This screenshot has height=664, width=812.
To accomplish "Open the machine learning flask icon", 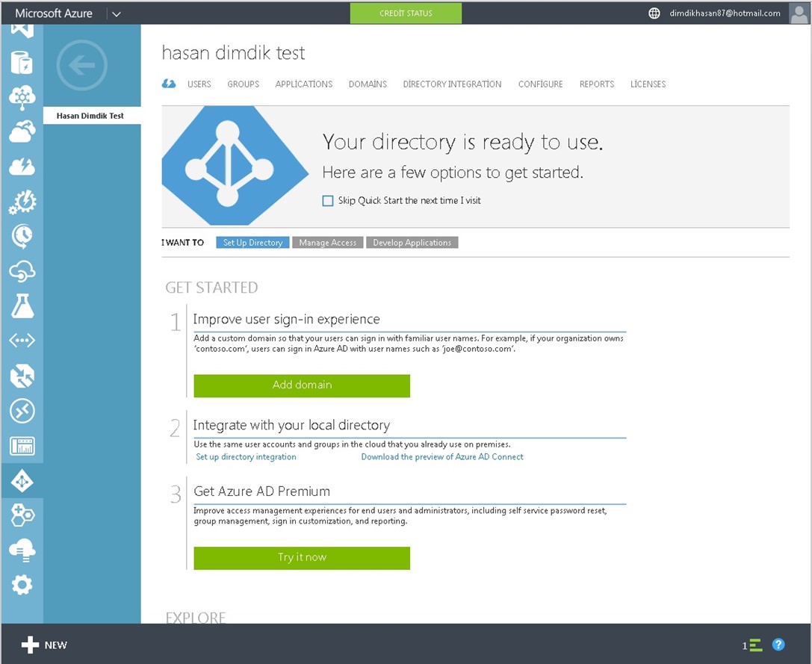I will click(22, 305).
